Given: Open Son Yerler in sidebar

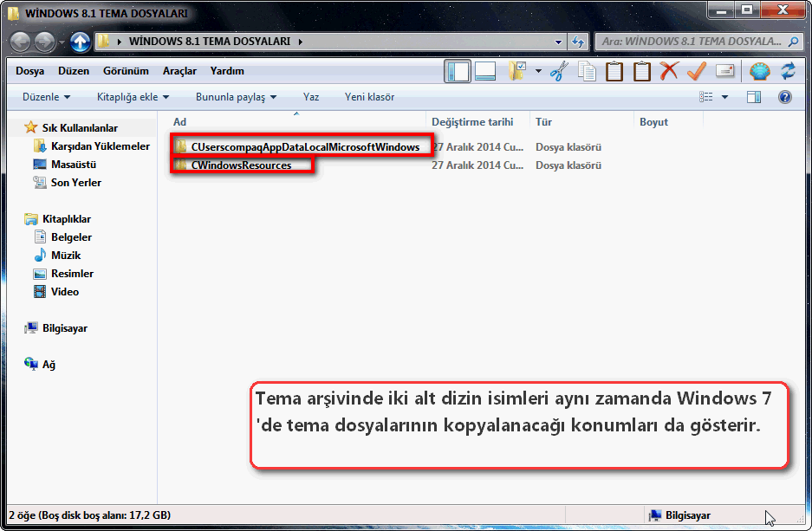Looking at the screenshot, I should (76, 182).
